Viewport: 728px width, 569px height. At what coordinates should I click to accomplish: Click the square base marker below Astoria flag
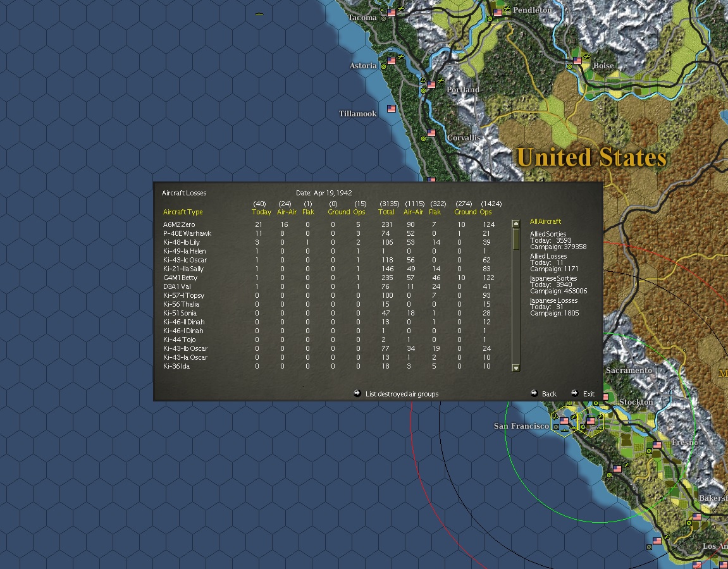[x=383, y=67]
